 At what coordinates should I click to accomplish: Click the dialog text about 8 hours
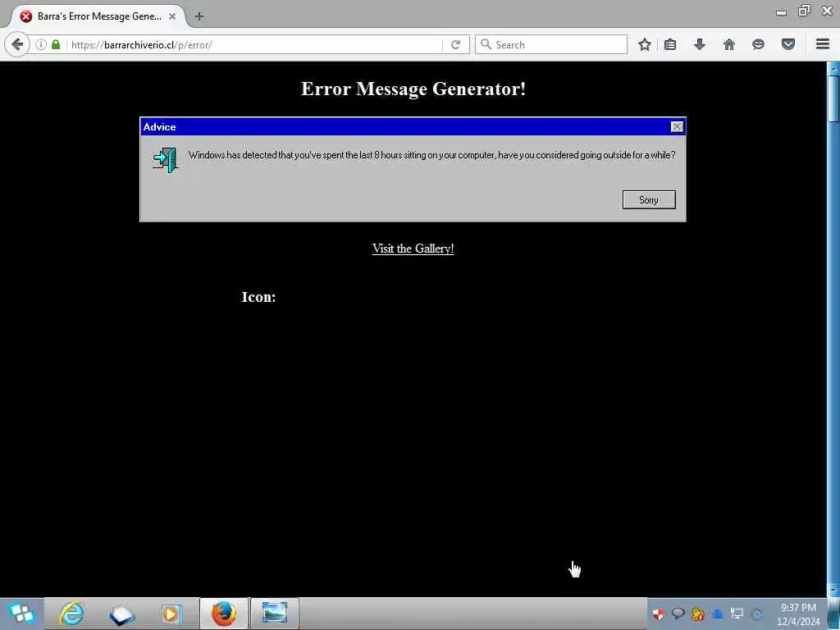point(431,155)
